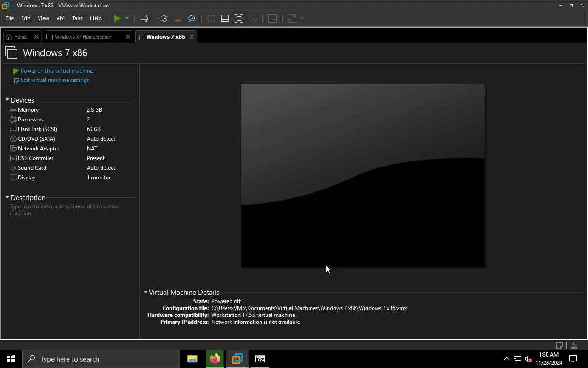Toggle the thumbnail bar view icon
This screenshot has height=368, width=588.
[225, 18]
